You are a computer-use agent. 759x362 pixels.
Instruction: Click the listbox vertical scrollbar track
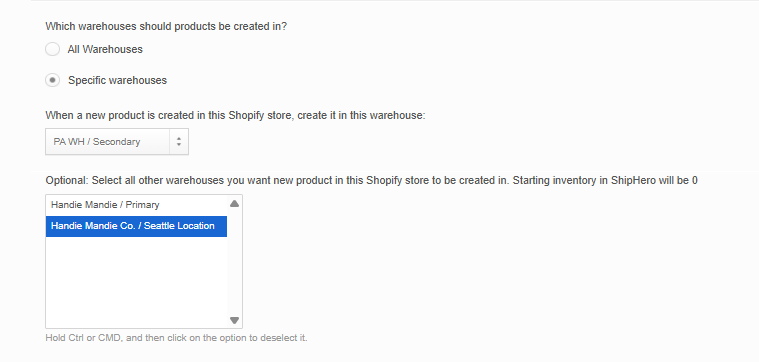[x=234, y=261]
